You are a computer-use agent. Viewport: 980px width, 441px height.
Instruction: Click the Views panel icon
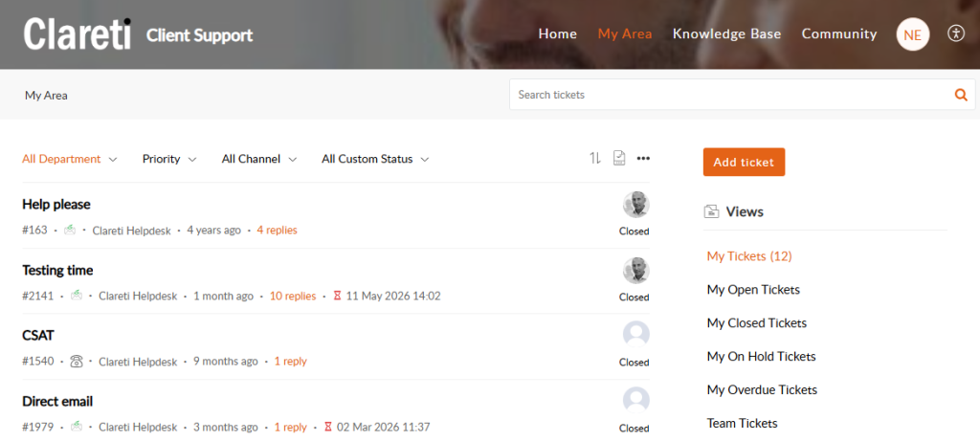(x=711, y=211)
